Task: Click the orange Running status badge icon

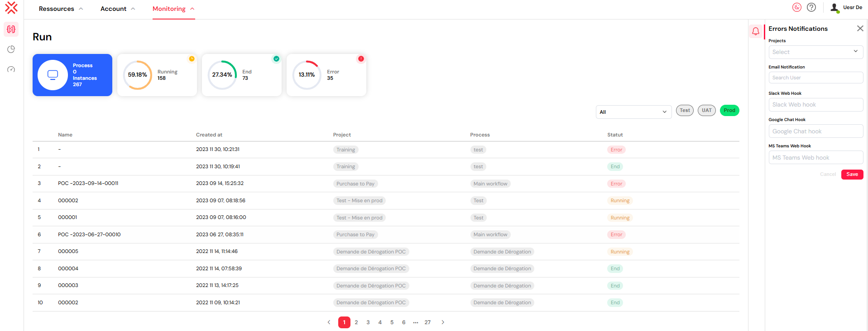Action: click(192, 59)
